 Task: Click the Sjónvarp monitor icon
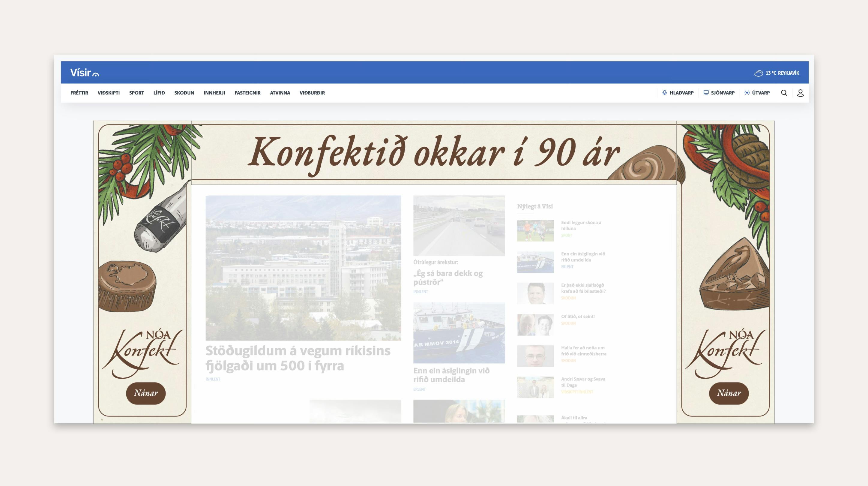706,93
